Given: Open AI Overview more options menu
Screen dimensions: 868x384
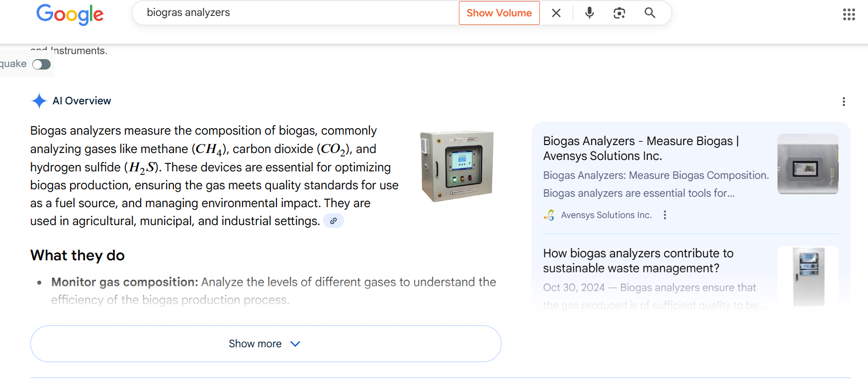Looking at the screenshot, I should point(844,102).
